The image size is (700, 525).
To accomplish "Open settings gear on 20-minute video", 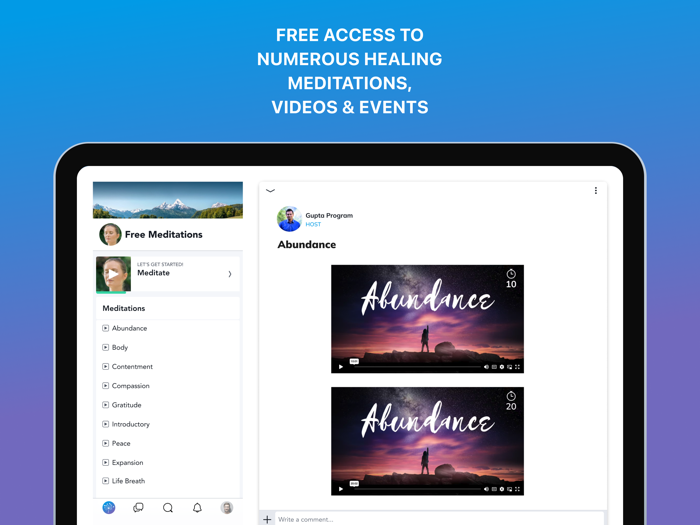I will pyautogui.click(x=502, y=489).
